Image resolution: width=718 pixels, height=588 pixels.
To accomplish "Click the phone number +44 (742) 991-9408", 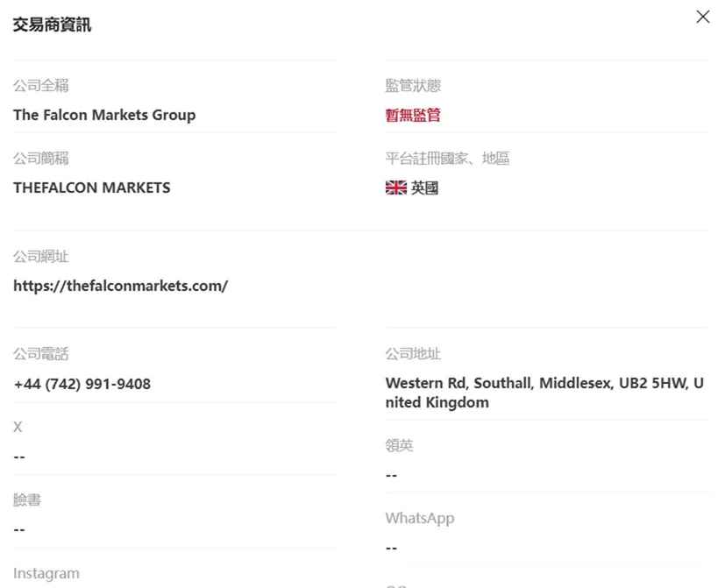I will (82, 384).
